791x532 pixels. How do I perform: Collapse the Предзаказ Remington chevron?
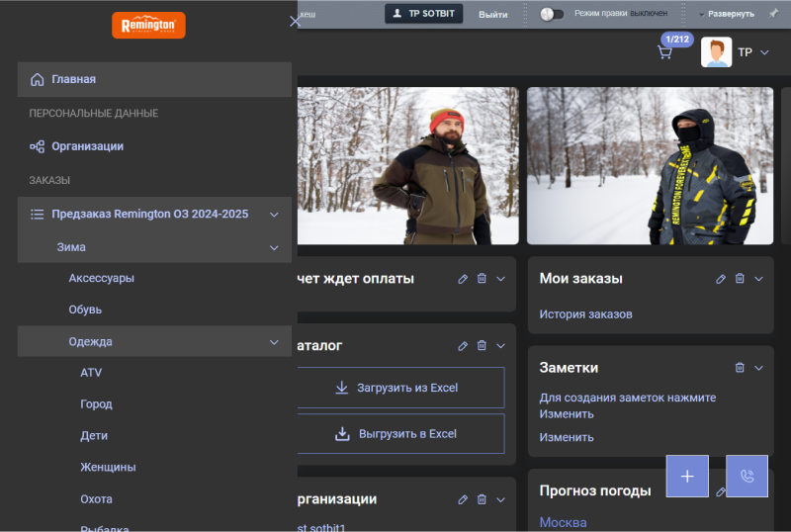(274, 215)
